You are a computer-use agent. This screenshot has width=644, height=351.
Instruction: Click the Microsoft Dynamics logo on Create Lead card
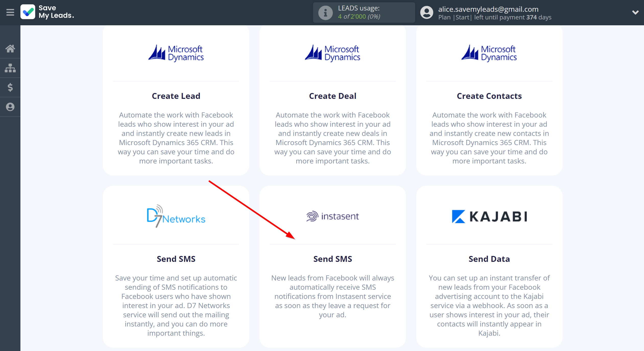tap(176, 53)
